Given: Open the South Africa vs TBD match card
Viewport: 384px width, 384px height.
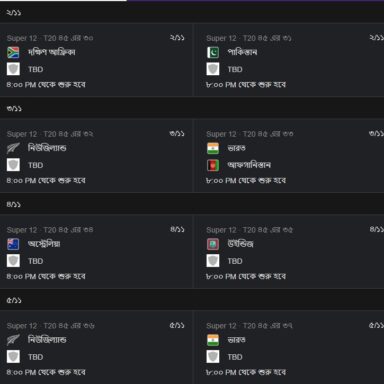Looking at the screenshot, I should 96,61.
